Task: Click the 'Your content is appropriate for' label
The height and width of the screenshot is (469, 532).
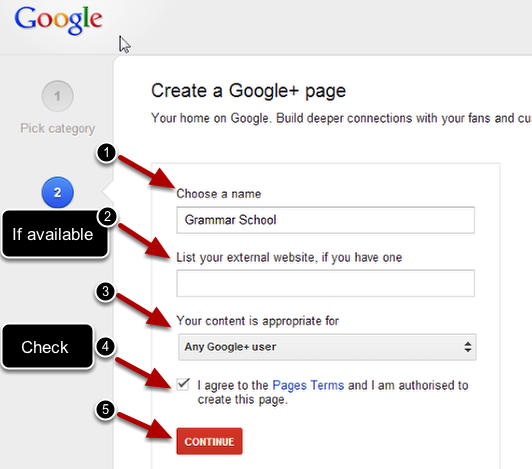Action: pyautogui.click(x=258, y=321)
